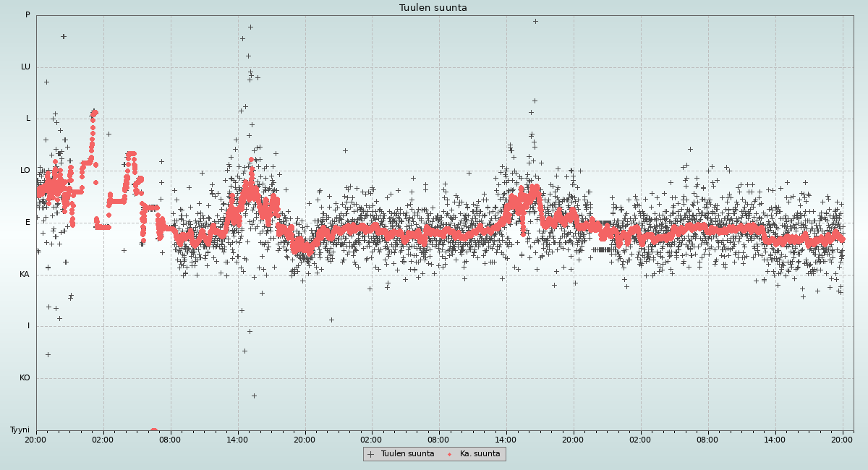The width and height of the screenshot is (868, 470).
Task: Select the 'KO' direction label on the Y-axis
Action: 25,378
